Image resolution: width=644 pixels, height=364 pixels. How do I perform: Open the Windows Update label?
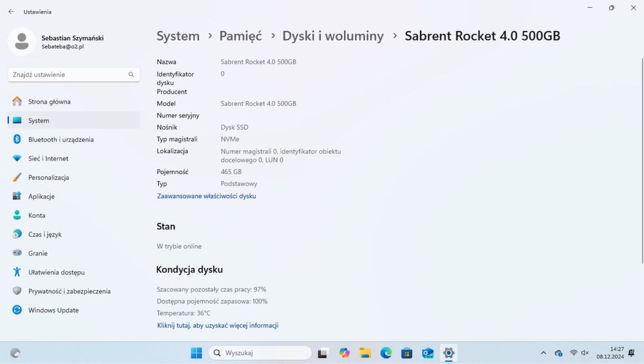click(53, 310)
